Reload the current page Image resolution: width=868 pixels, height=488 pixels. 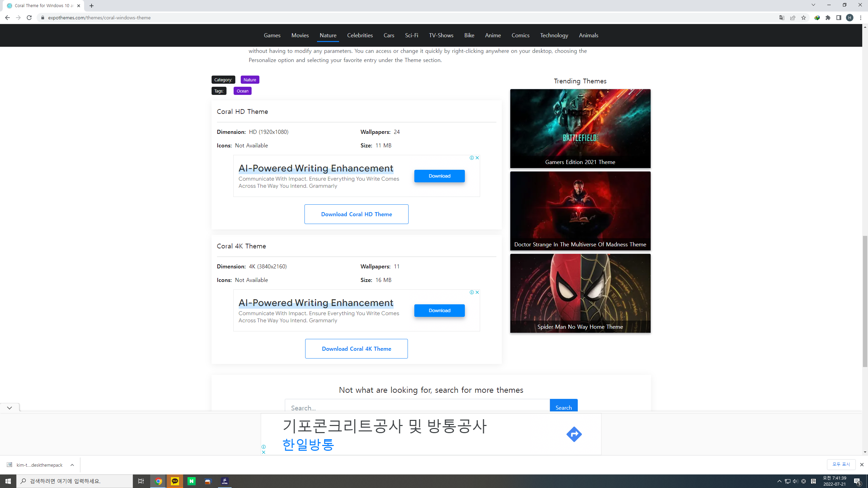[x=29, y=18]
